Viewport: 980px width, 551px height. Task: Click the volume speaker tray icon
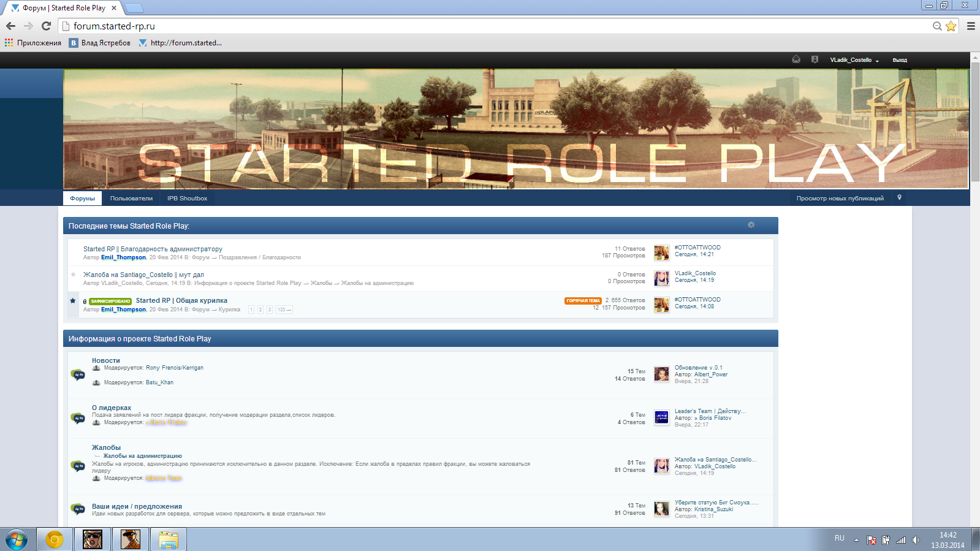click(x=916, y=540)
